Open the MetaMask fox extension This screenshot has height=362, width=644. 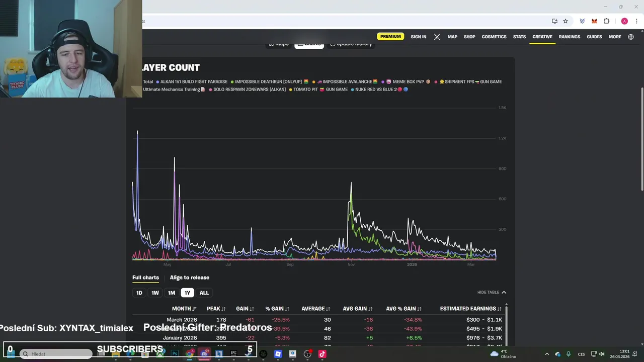click(x=594, y=21)
